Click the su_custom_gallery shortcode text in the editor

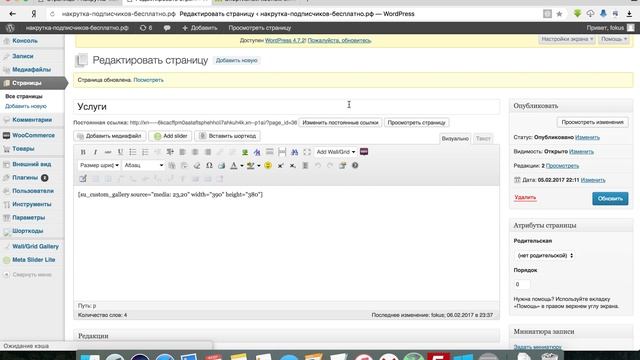[170, 194]
